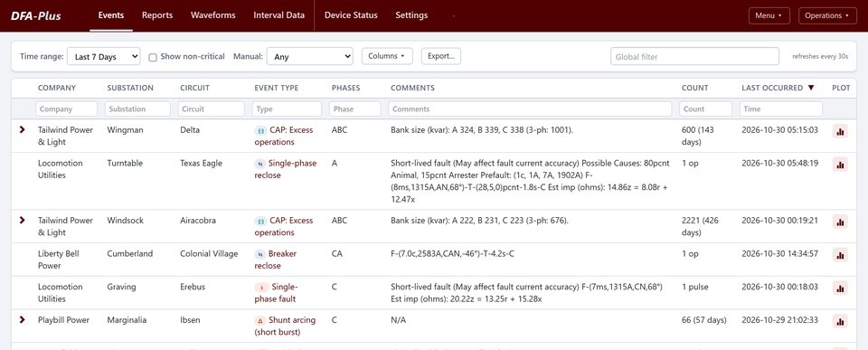Open plot for Windsock Airacobra event
The width and height of the screenshot is (868, 350).
point(840,222)
